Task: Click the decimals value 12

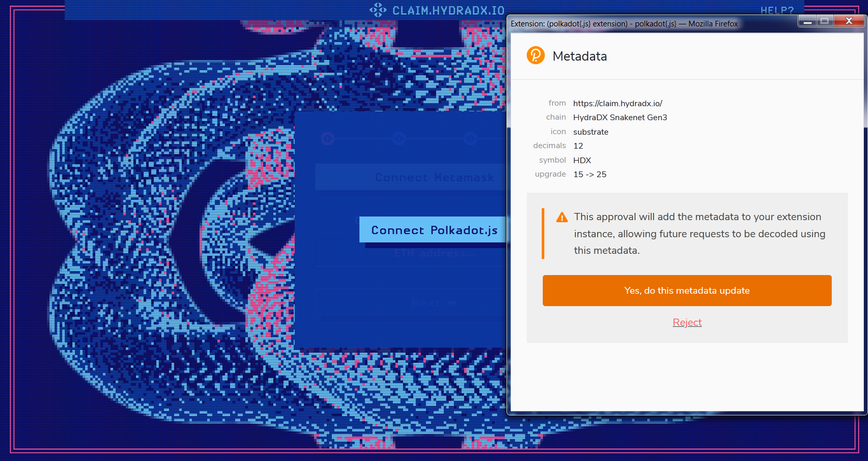Action: point(578,146)
